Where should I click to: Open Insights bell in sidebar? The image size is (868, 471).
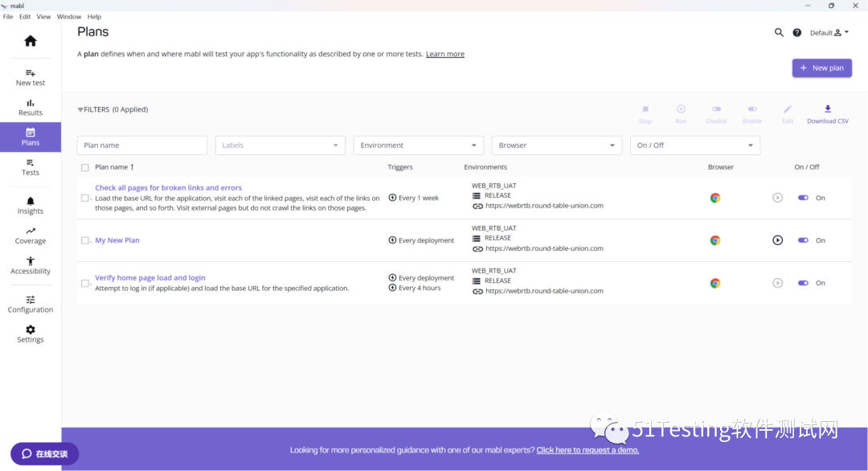click(31, 206)
